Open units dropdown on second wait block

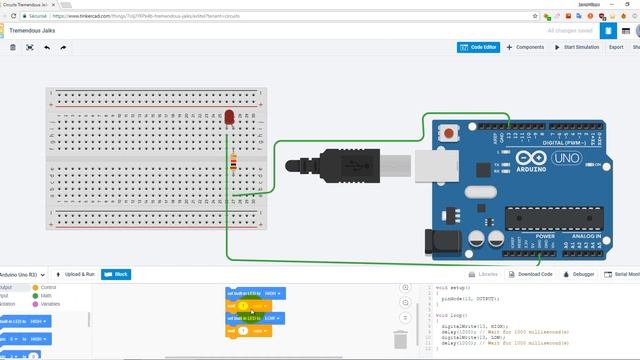tap(260, 331)
